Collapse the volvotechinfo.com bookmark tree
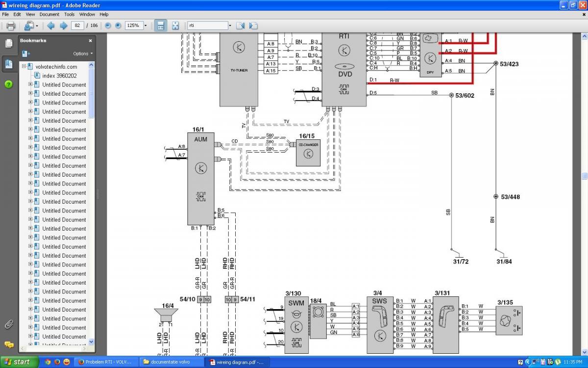 click(23, 67)
